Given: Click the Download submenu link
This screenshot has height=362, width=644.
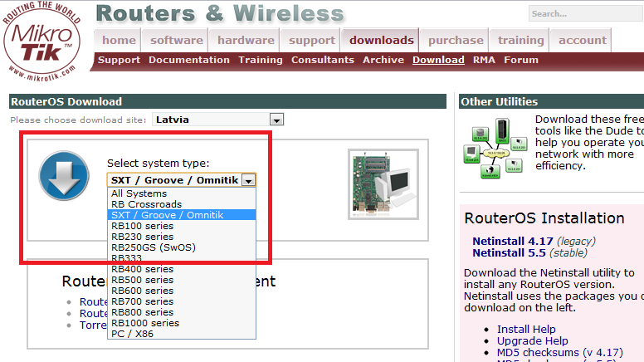Looking at the screenshot, I should [x=438, y=60].
